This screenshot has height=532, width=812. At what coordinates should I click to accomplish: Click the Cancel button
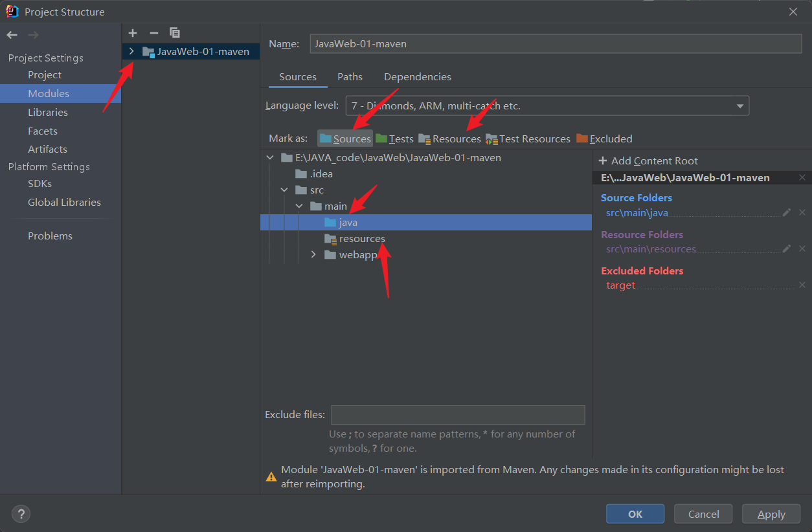coord(703,514)
